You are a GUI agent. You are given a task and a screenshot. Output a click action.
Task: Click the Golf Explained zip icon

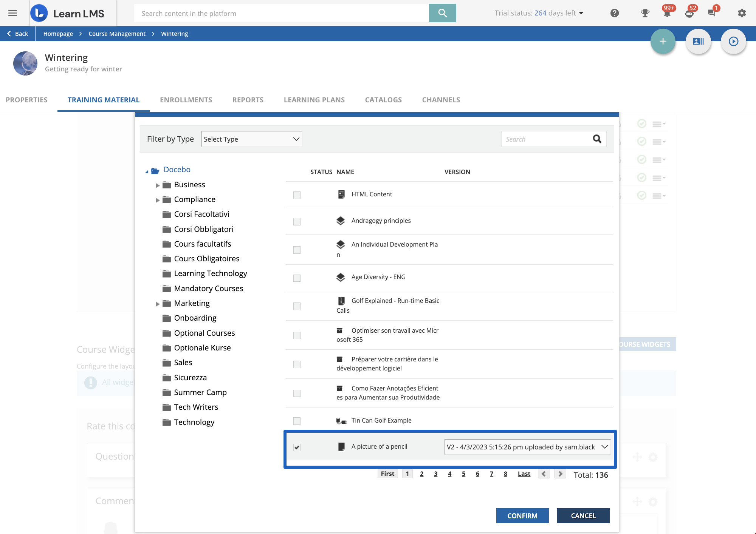341,301
